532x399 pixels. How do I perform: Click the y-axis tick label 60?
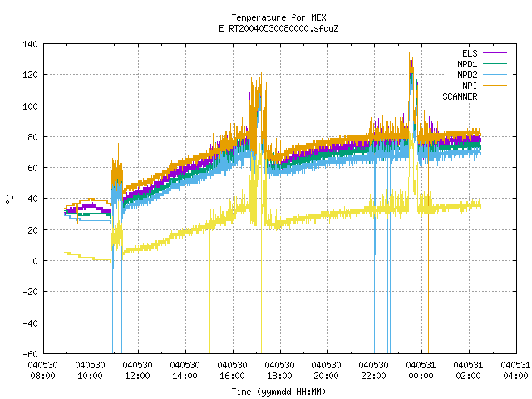tap(32, 168)
